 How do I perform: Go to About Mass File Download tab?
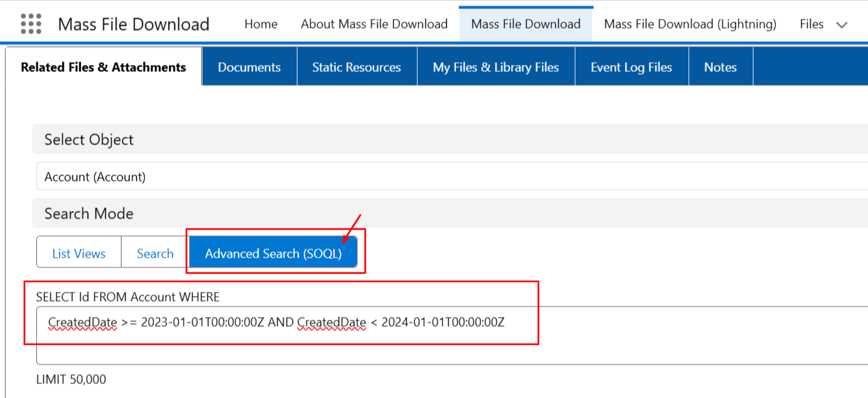374,24
